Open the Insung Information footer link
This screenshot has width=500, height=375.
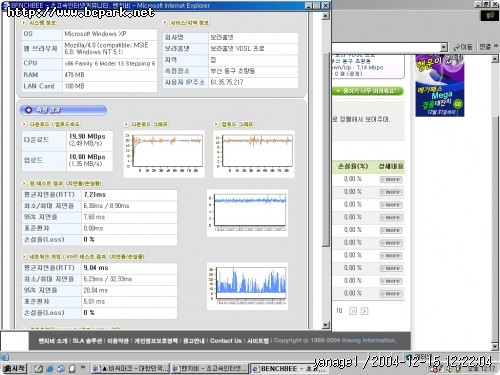coord(368,340)
